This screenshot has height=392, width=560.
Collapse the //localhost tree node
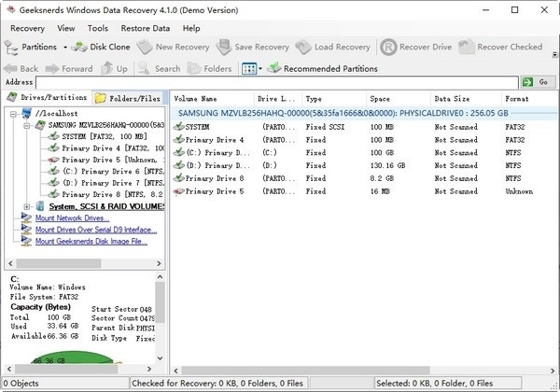pyautogui.click(x=14, y=113)
